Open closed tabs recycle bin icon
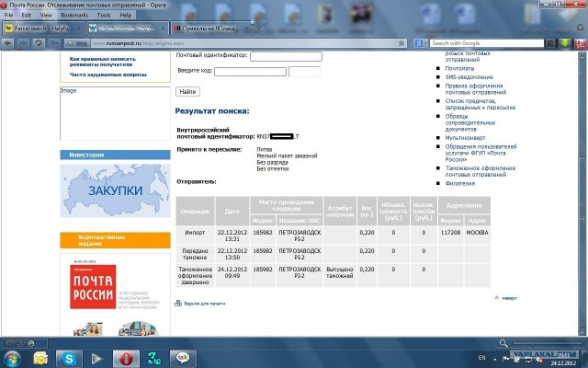 [x=580, y=28]
